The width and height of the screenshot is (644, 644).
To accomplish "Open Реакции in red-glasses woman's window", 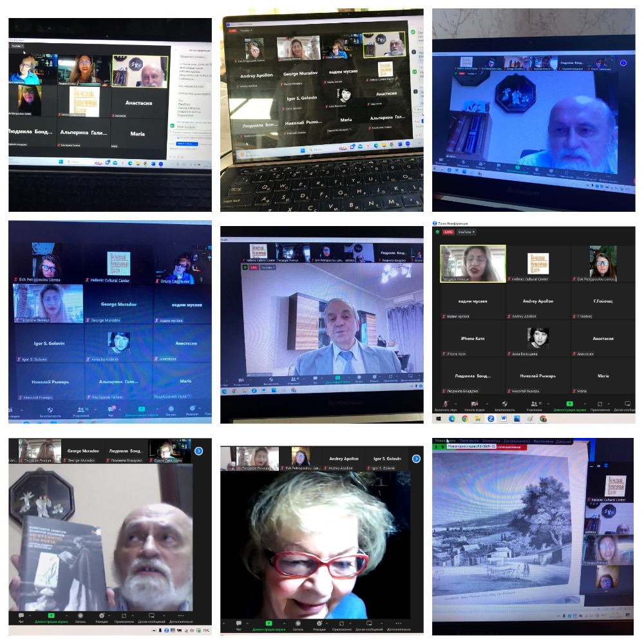I will pyautogui.click(x=319, y=625).
